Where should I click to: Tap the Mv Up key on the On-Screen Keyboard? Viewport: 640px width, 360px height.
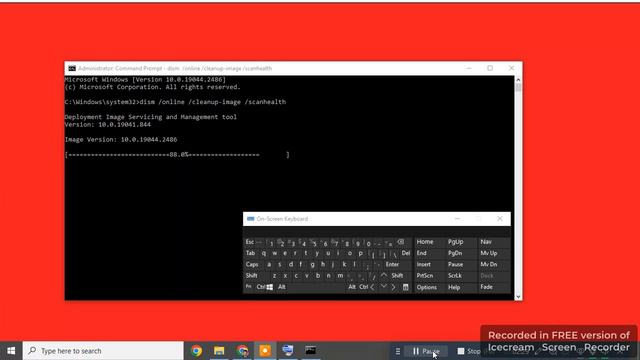tap(489, 253)
